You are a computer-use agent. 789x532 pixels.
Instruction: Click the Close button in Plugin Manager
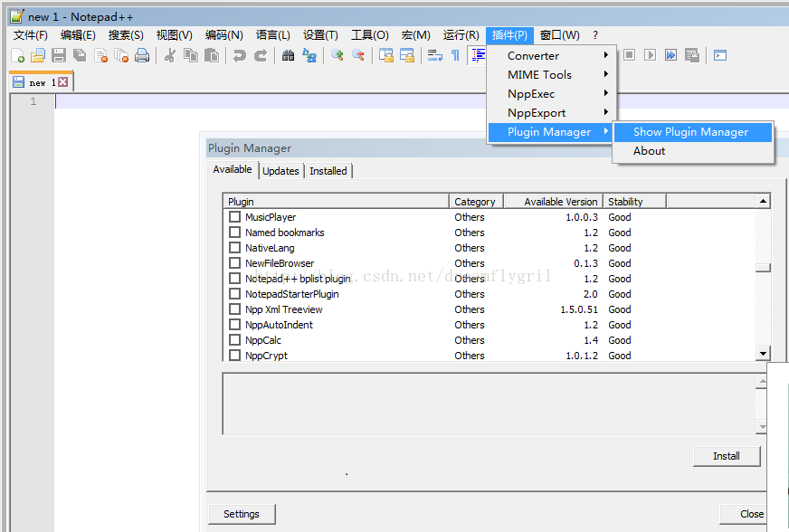coord(745,514)
